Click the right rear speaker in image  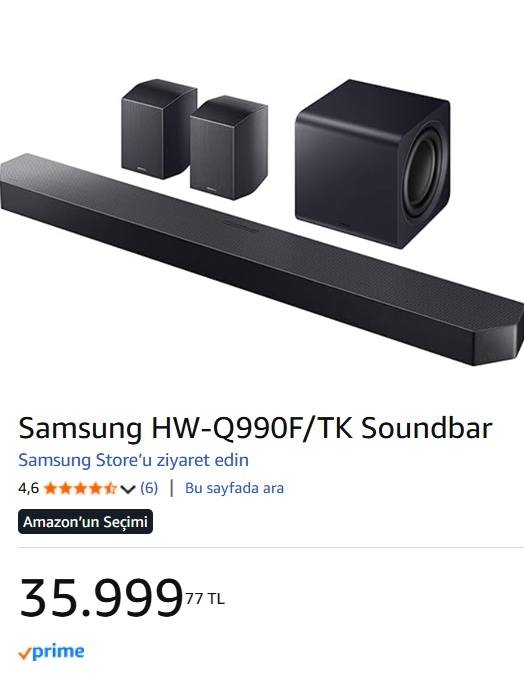pyautogui.click(x=229, y=148)
